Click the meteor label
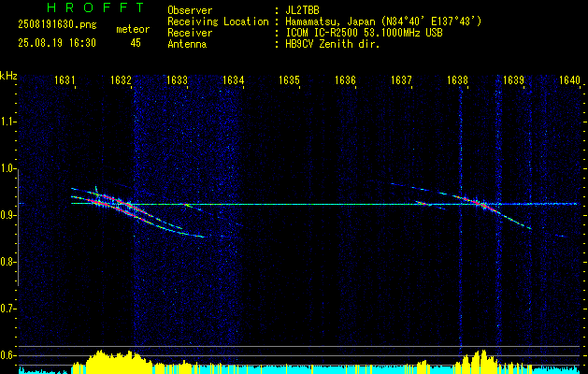This screenshot has width=588, height=374. point(133,29)
